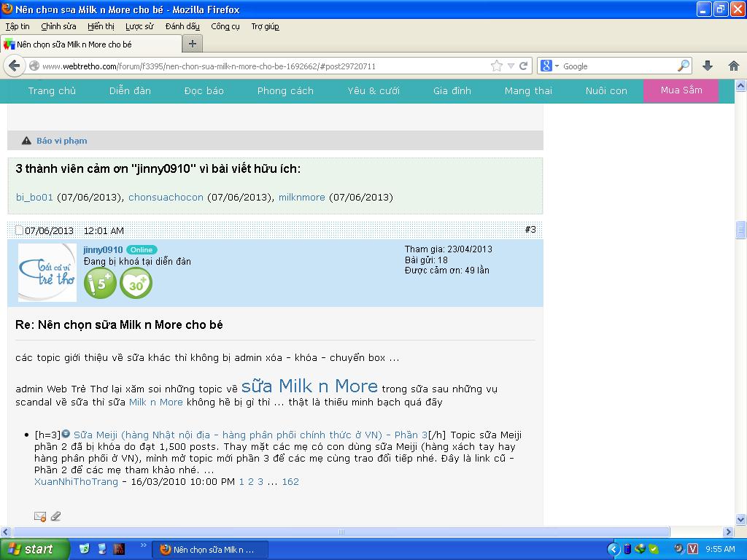
Task: Go to page 162 of Meiji topic
Action: (x=290, y=481)
